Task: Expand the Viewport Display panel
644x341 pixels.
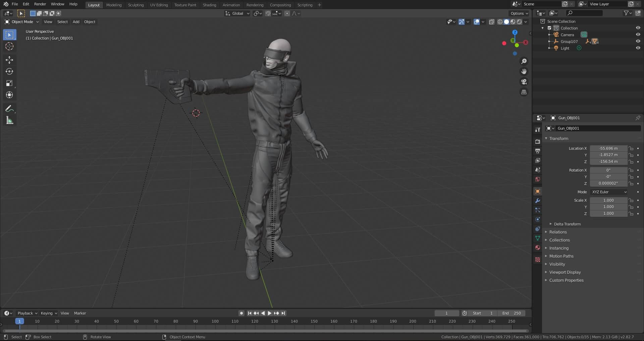Action: point(565,272)
